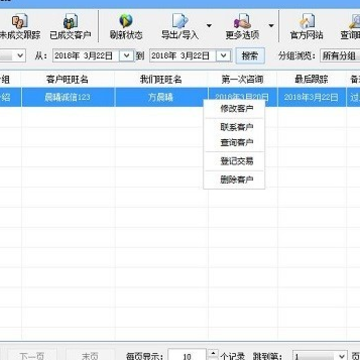The width and height of the screenshot is (360, 360).
Task: Increase the 每页显示 record count stepper
Action: (213, 353)
